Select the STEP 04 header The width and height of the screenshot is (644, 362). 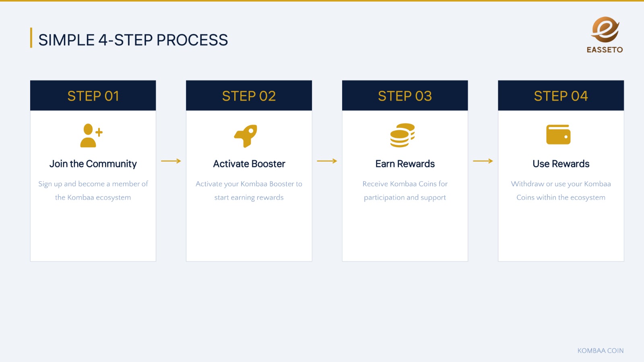point(561,96)
